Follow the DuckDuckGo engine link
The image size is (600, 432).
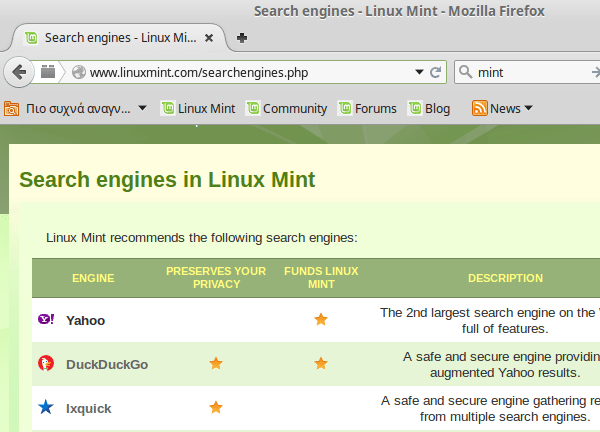click(x=107, y=364)
